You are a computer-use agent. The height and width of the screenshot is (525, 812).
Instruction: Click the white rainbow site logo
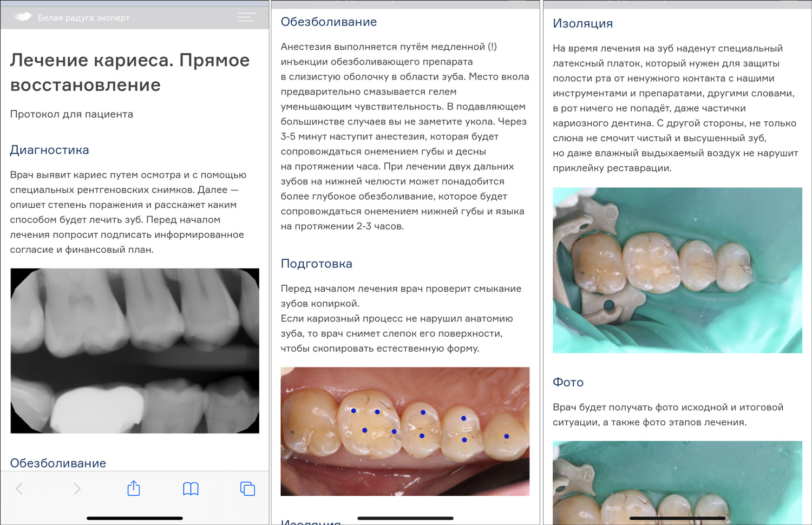23,17
